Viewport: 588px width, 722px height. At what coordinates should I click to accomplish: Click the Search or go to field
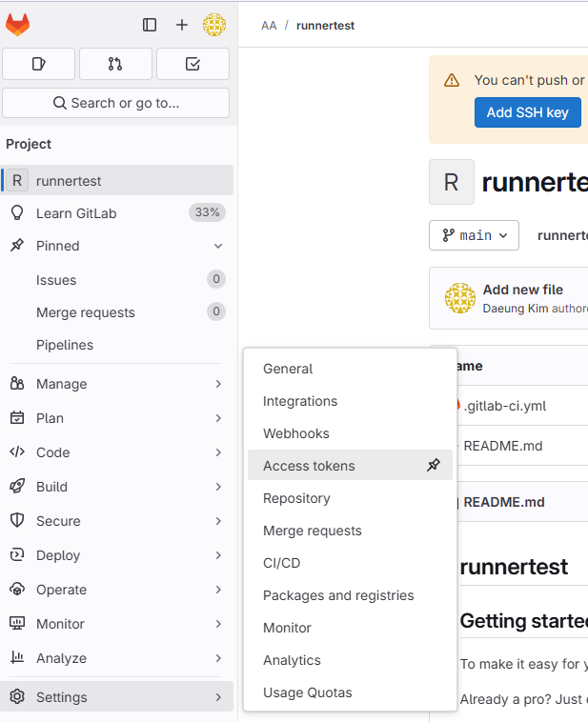coord(116,103)
